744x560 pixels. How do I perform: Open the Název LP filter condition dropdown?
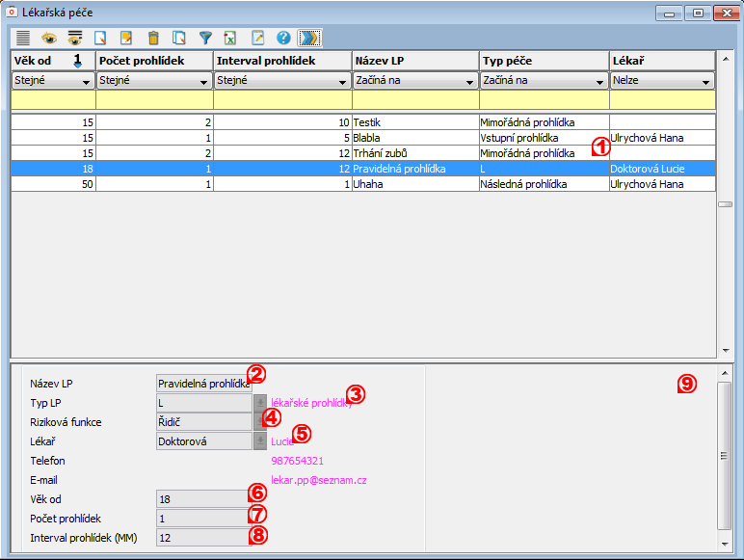point(468,82)
